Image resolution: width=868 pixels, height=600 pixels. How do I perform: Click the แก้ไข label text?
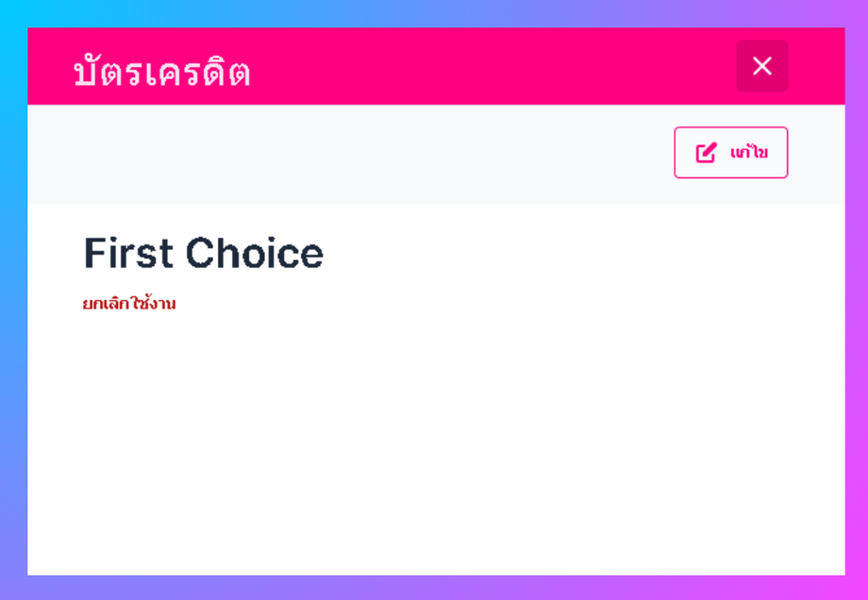click(749, 153)
